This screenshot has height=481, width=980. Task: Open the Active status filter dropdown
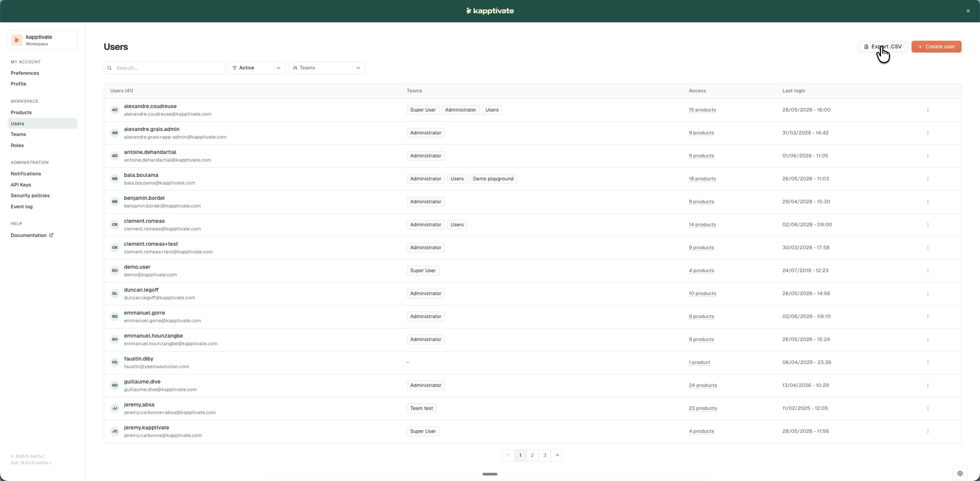257,68
